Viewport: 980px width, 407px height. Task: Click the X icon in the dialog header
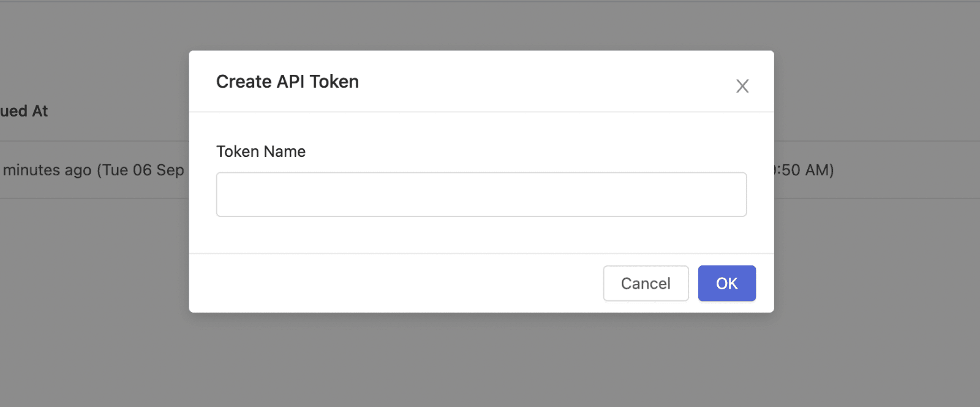point(742,86)
